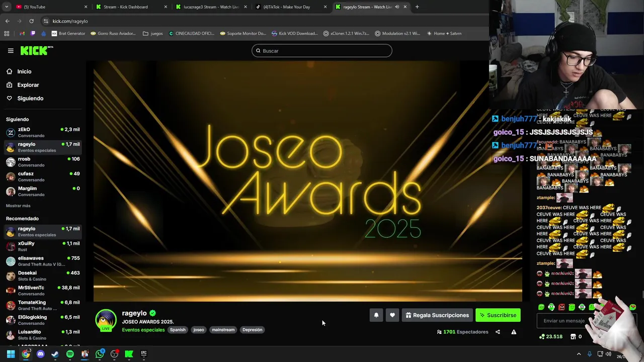Open Discord from the taskbar
The image size is (644, 362).
[41, 354]
